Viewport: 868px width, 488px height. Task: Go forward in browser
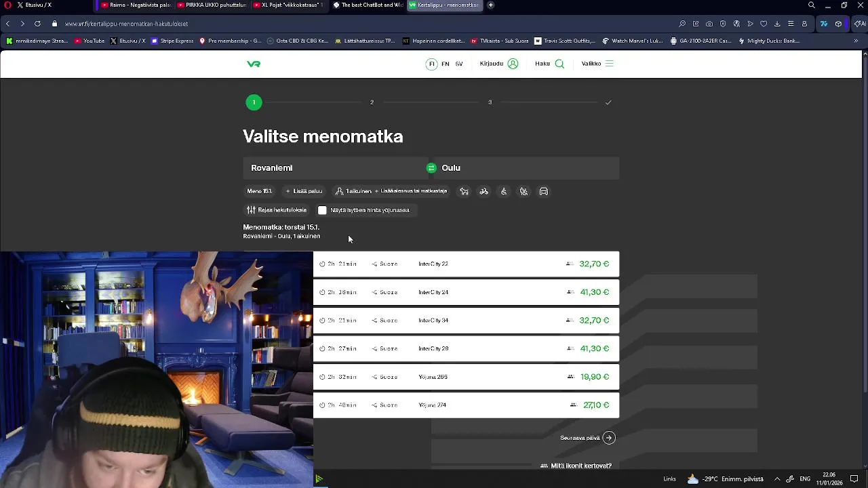[22, 24]
